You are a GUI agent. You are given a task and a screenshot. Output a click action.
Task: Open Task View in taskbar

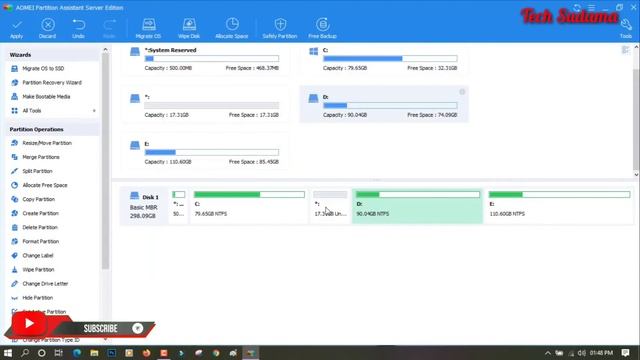59,353
